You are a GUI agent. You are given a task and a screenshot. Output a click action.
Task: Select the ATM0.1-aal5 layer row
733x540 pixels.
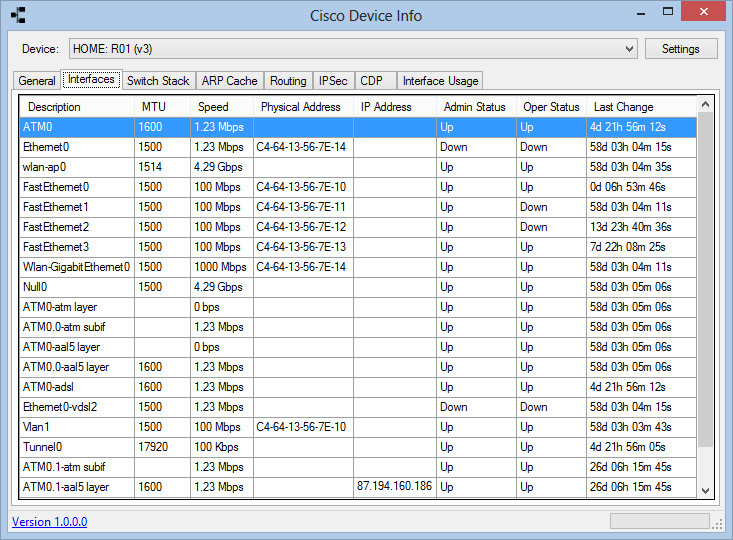point(358,487)
